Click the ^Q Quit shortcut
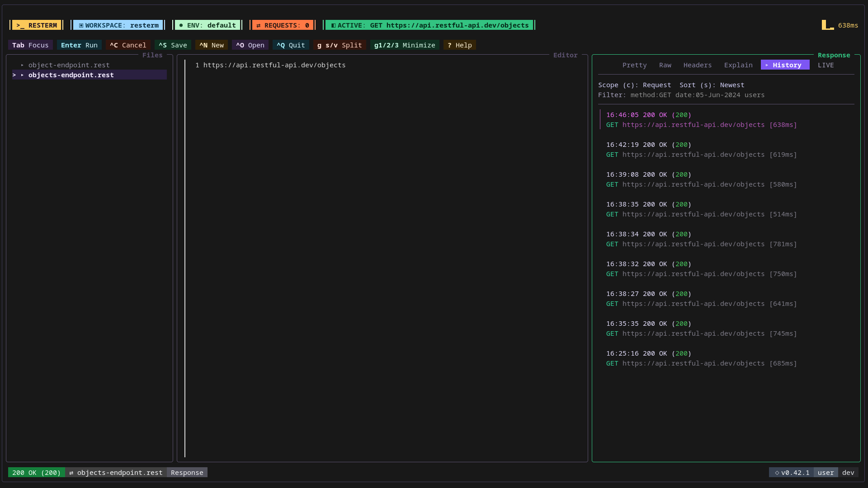The height and width of the screenshot is (488, 868). 291,45
